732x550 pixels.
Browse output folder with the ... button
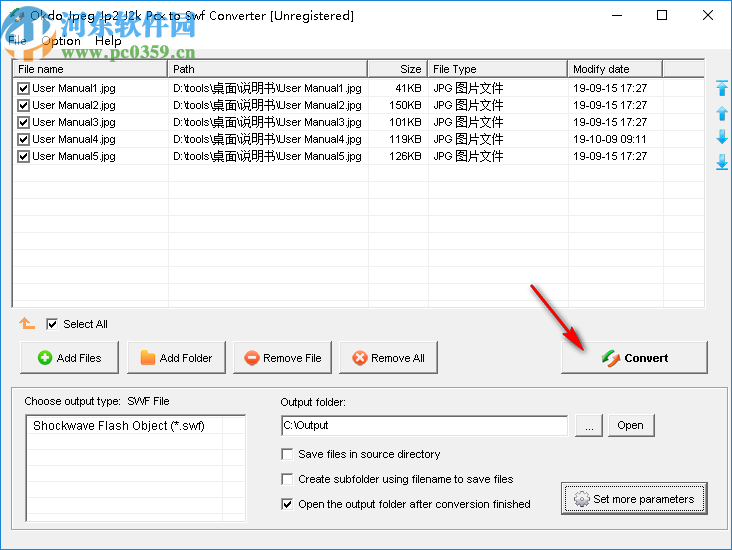(x=589, y=425)
